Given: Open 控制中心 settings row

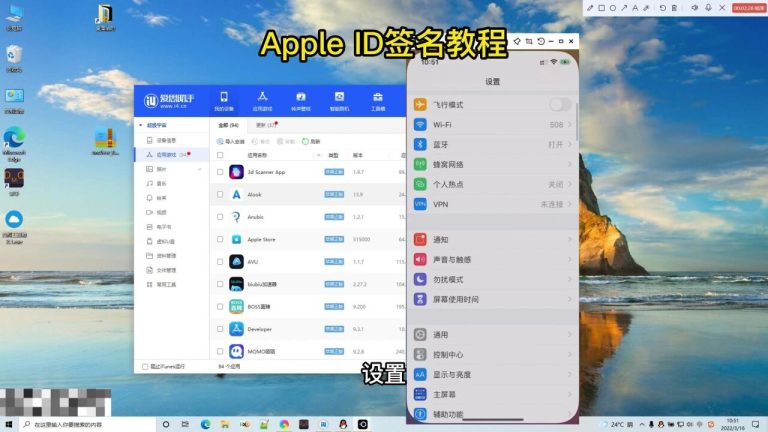Looking at the screenshot, I should 493,355.
